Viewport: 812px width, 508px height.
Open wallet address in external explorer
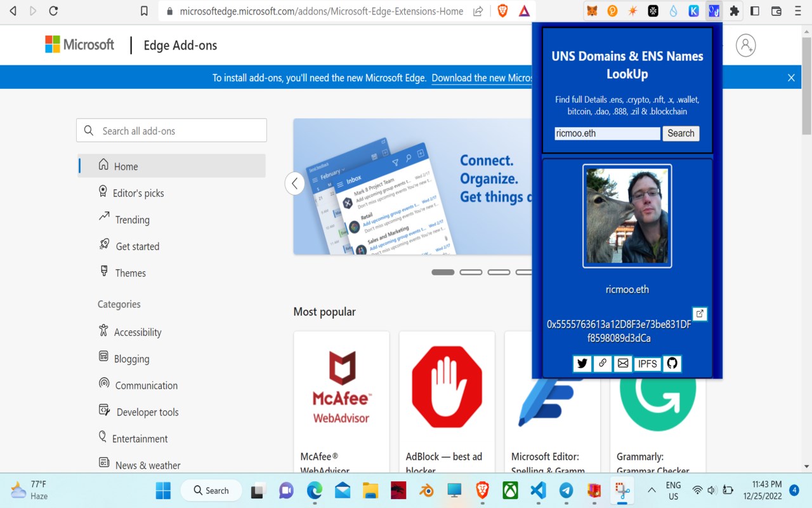700,314
